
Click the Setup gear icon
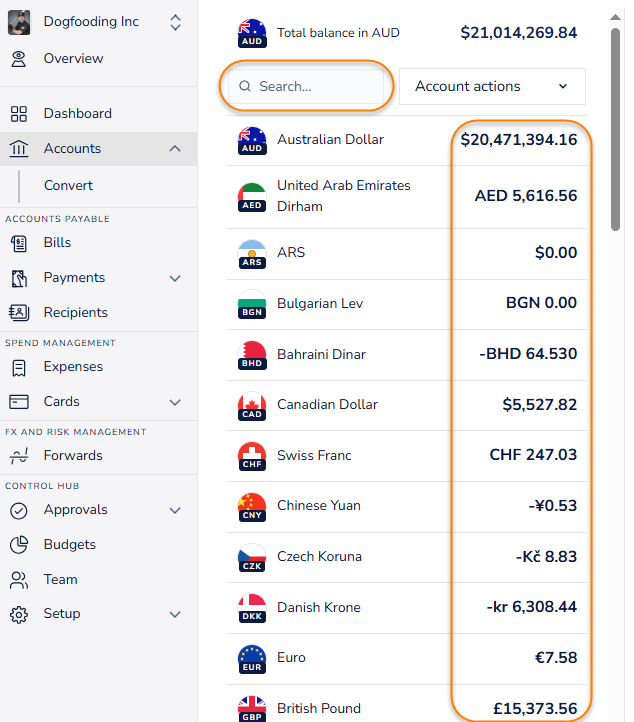pyautogui.click(x=19, y=614)
